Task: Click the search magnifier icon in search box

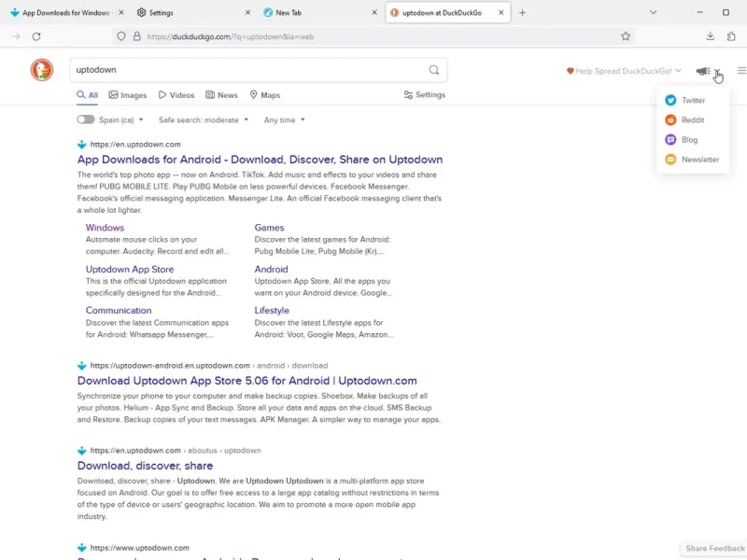Action: pos(434,70)
